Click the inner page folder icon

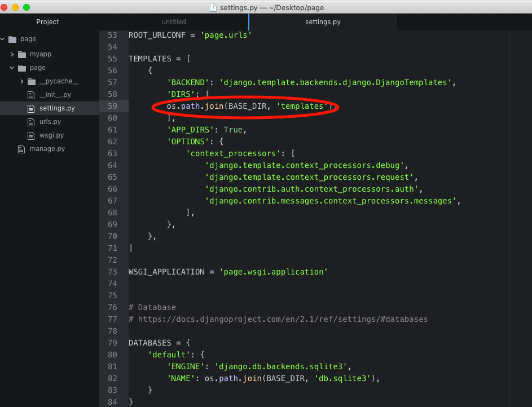tap(22, 68)
